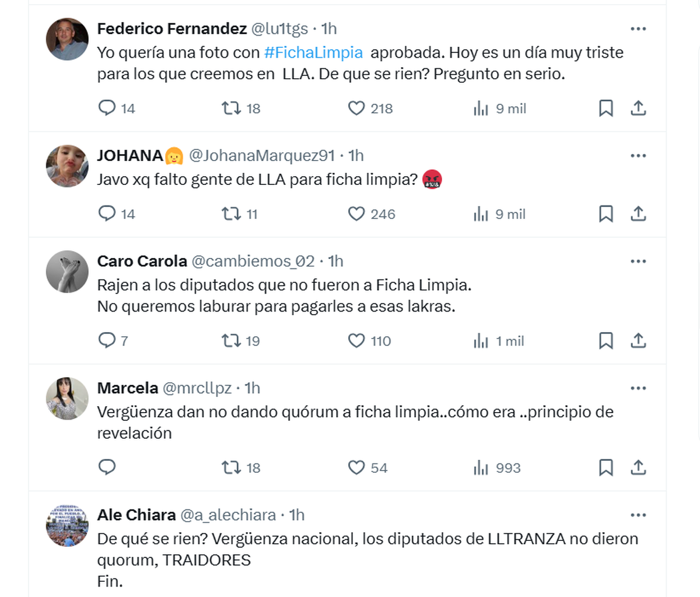Open more options on Federico Fernandez's tweet

coord(638,29)
